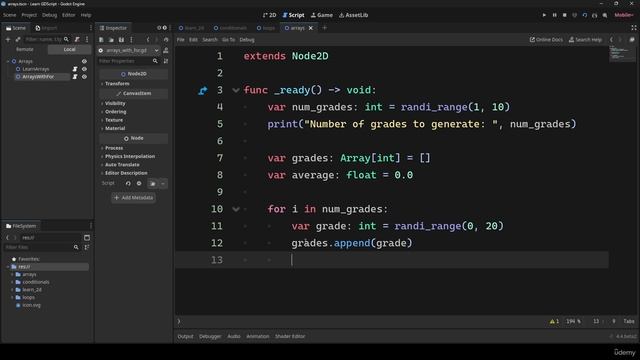Stop the running project
This screenshot has width=640, height=360.
coord(564,15)
